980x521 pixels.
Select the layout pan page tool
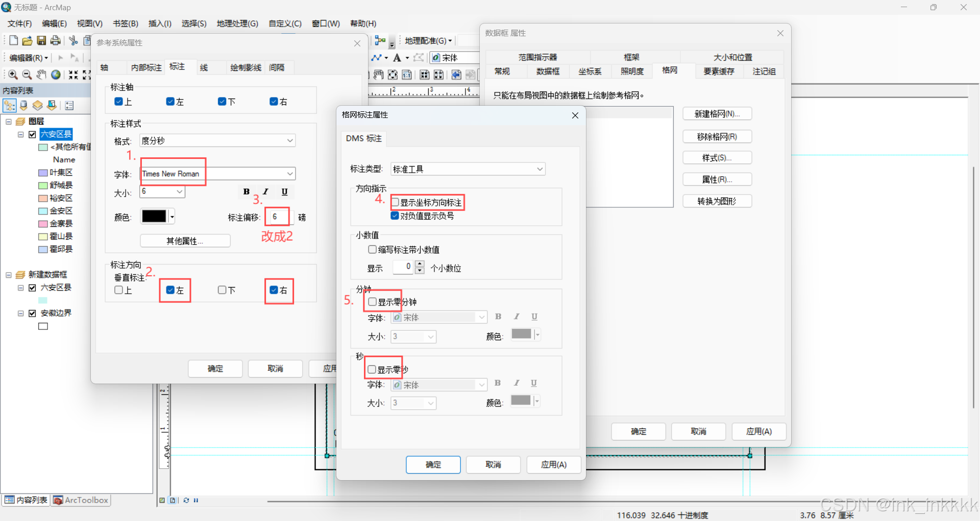(378, 75)
